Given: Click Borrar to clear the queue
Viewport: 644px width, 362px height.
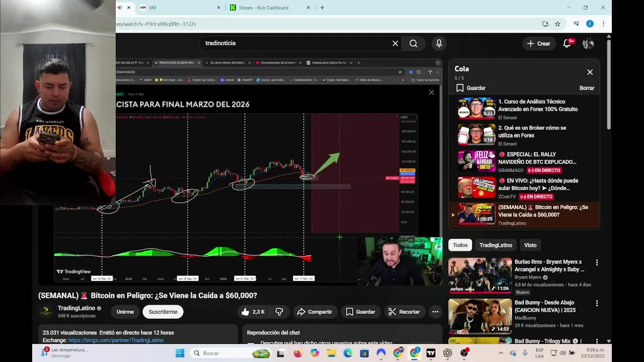Looking at the screenshot, I should [587, 88].
